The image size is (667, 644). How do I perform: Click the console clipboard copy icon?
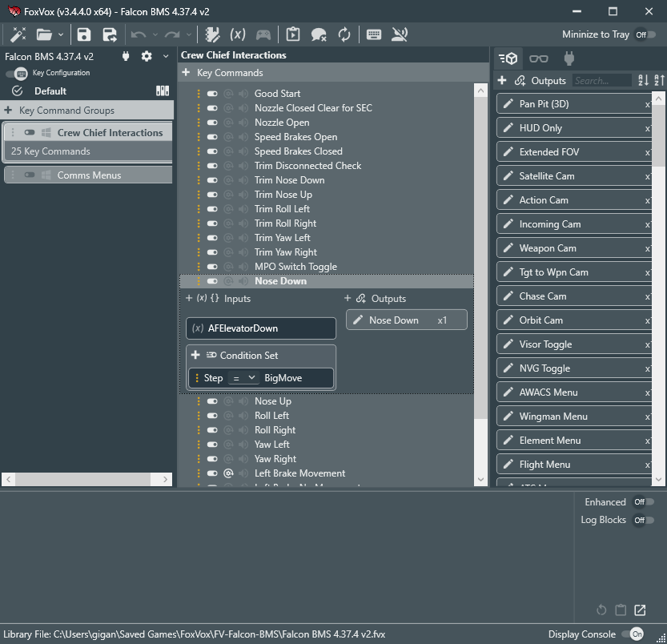tap(621, 610)
